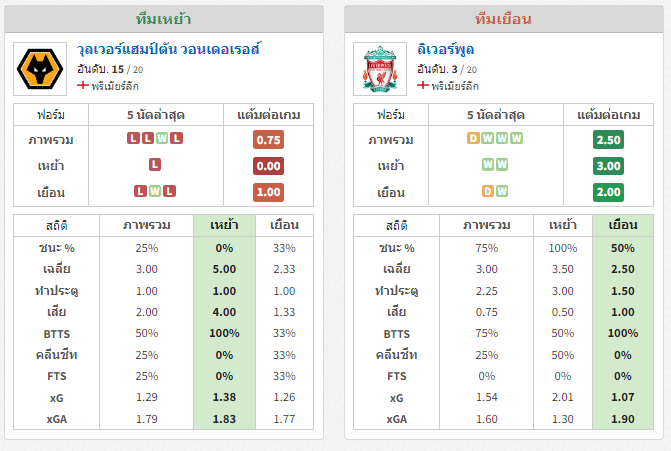Click the ทีมเยือน panel header
The image size is (671, 451).
[504, 19]
